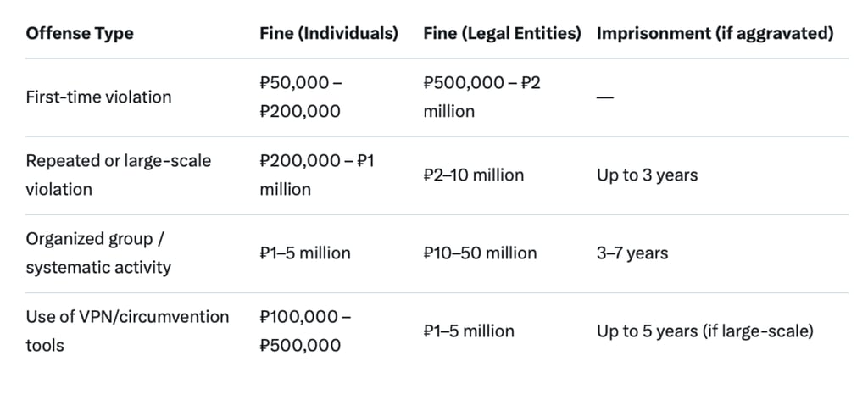Screen dimensions: 868x400
Task: Click the Up to 3 years cell
Action: (647, 175)
